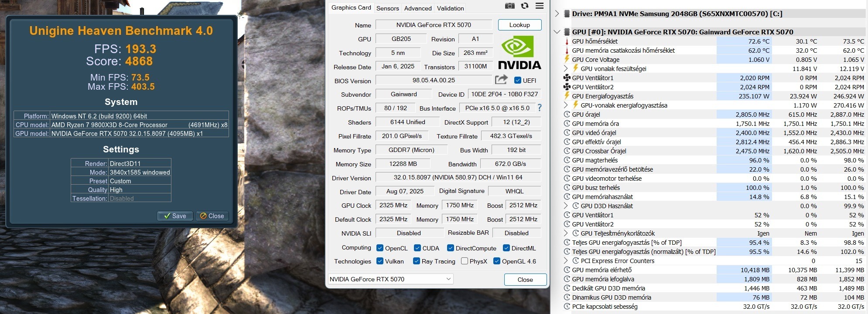Expand GPU-vonalak energiafogyasztása row
Screen dimensions: 868x314
566,105
